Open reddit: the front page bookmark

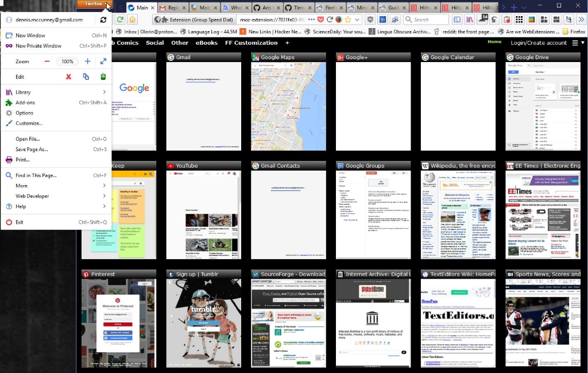coord(464,32)
